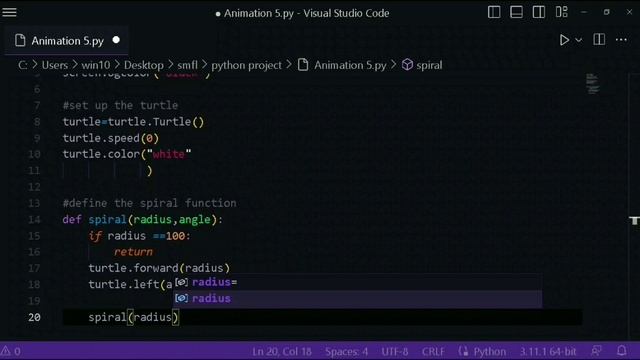This screenshot has height=360, width=640.
Task: Open the Users breadcrumb segment
Action: pyautogui.click(x=55, y=65)
